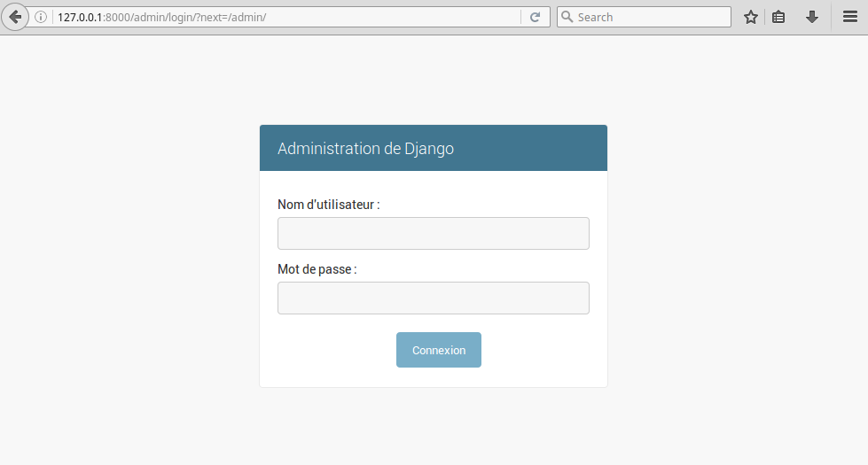Reload the page with the refresh icon

[535, 17]
